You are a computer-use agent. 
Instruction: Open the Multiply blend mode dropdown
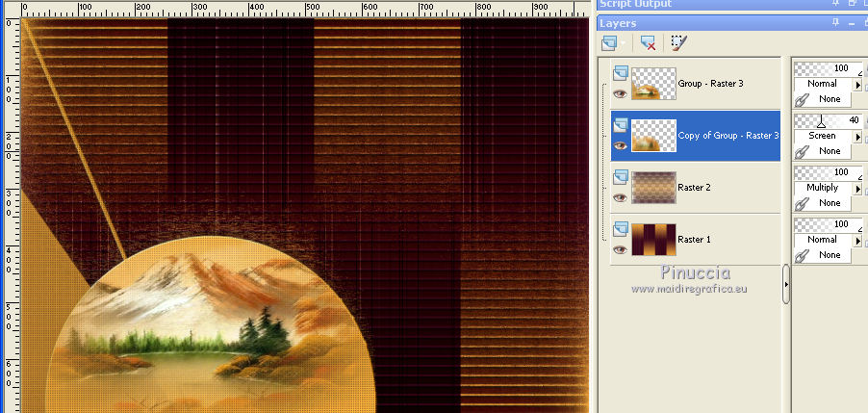pos(823,188)
